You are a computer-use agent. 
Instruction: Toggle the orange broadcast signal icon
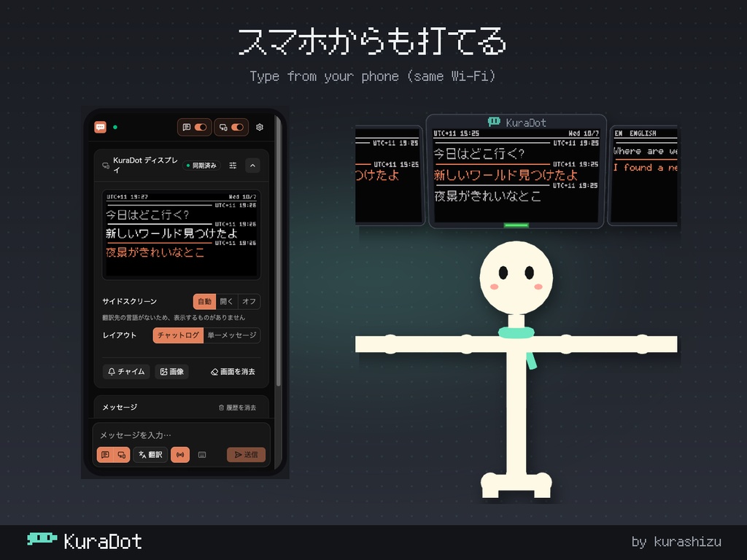(x=180, y=455)
